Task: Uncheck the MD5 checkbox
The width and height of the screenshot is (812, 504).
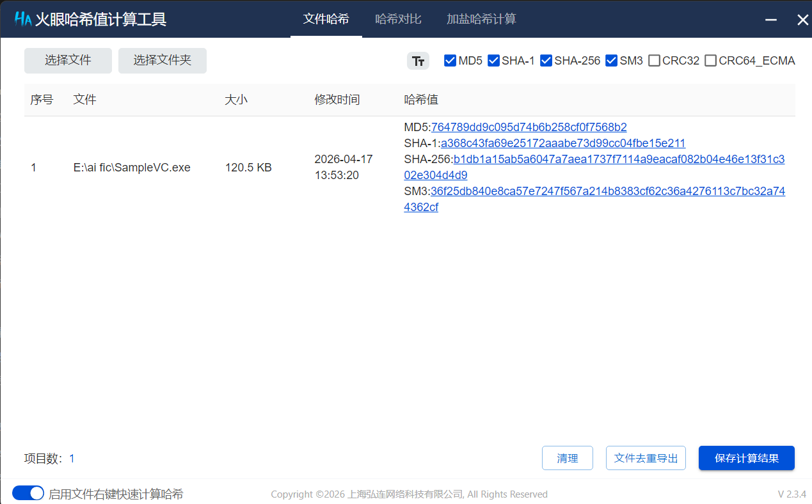Action: tap(450, 61)
